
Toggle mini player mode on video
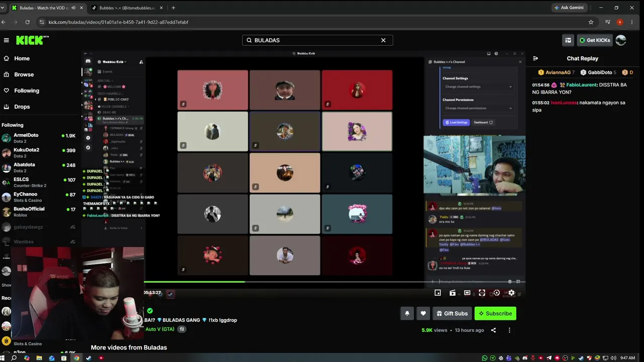(438, 293)
